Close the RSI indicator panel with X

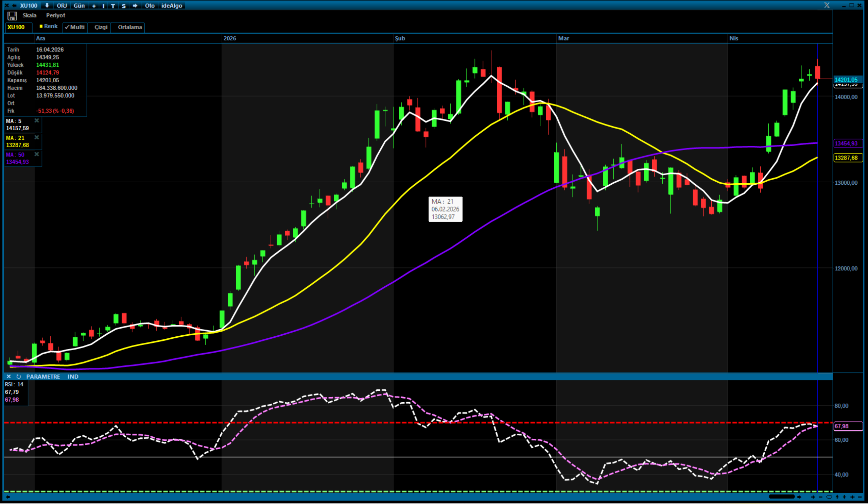pyautogui.click(x=8, y=376)
